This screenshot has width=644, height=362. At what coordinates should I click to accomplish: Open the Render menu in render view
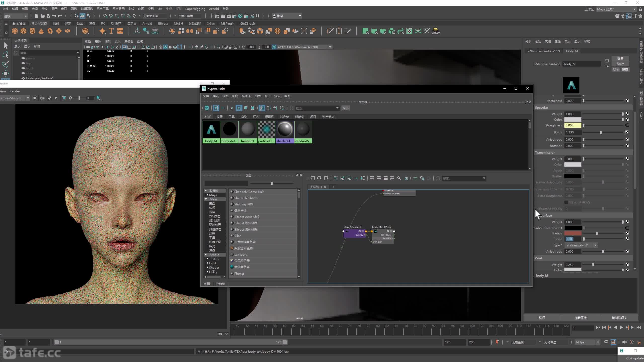click(x=15, y=91)
